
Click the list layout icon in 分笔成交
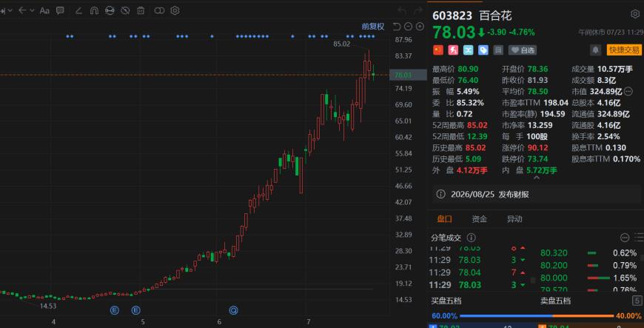(x=639, y=238)
